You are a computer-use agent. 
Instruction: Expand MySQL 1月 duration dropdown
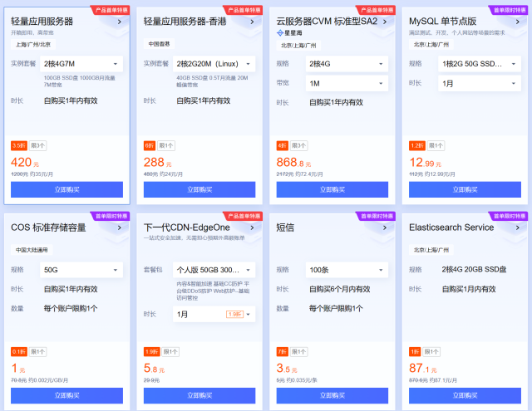[480, 83]
